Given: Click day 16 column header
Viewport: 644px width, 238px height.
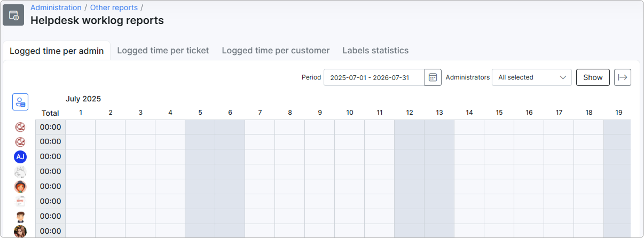Looking at the screenshot, I should coord(529,113).
